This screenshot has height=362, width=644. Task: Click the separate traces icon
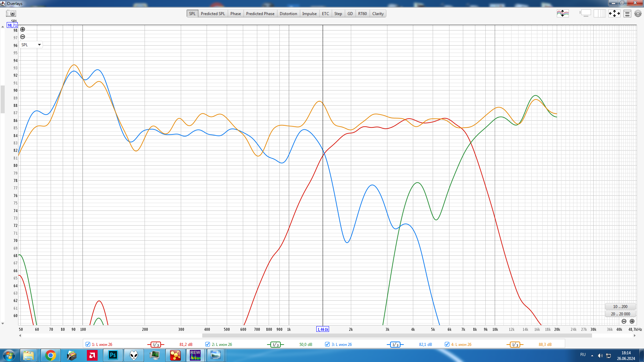pos(562,13)
